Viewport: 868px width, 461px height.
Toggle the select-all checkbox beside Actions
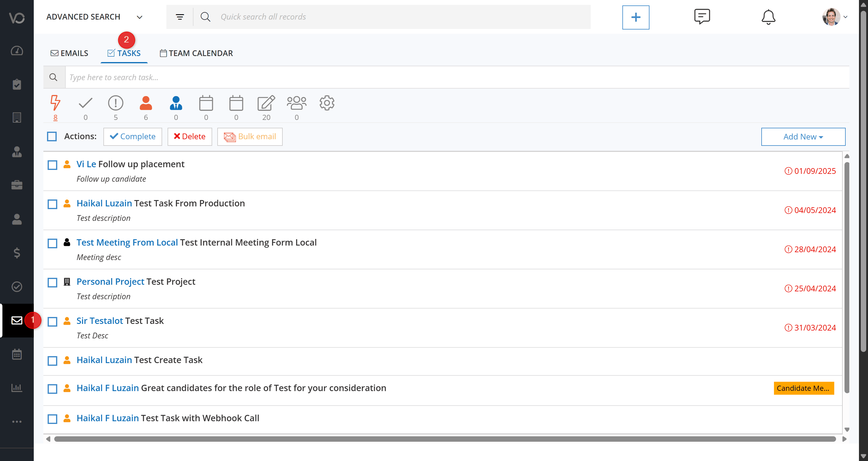[52, 136]
